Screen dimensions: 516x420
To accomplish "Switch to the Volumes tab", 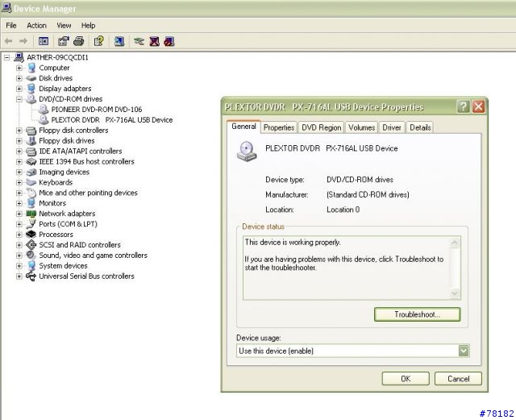I will click(362, 127).
